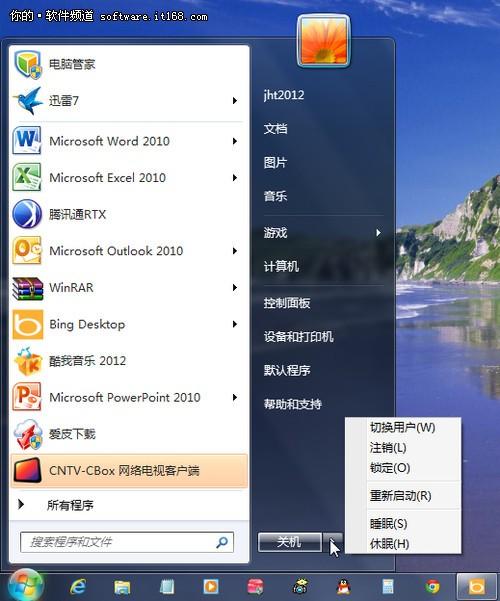The image size is (500, 601).
Task: Open 音乐 music link
Action: (x=275, y=196)
